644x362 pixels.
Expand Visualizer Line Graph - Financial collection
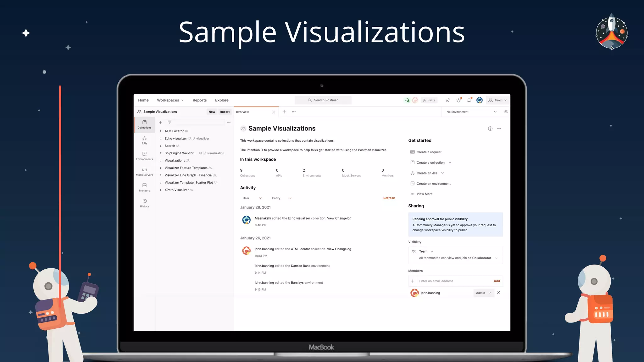tap(160, 175)
